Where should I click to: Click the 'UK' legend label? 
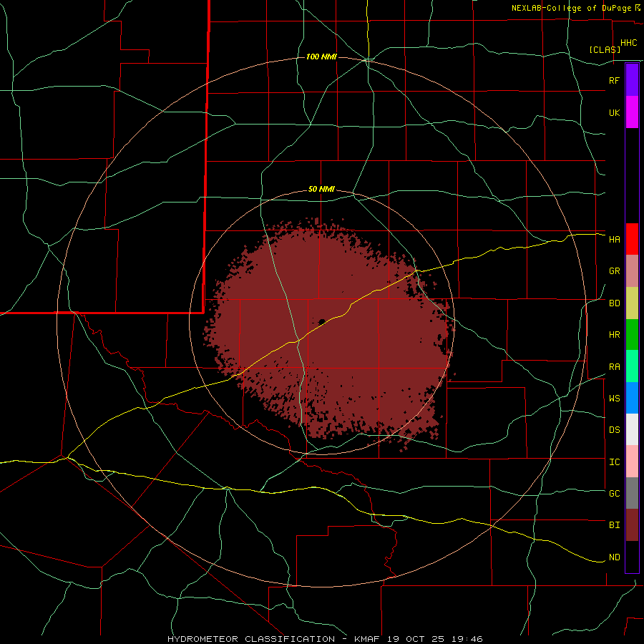click(614, 112)
